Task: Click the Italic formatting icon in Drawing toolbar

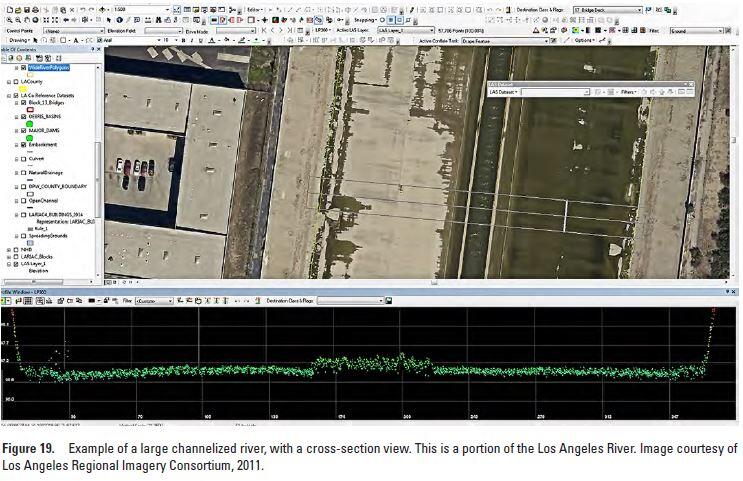Action: point(191,40)
